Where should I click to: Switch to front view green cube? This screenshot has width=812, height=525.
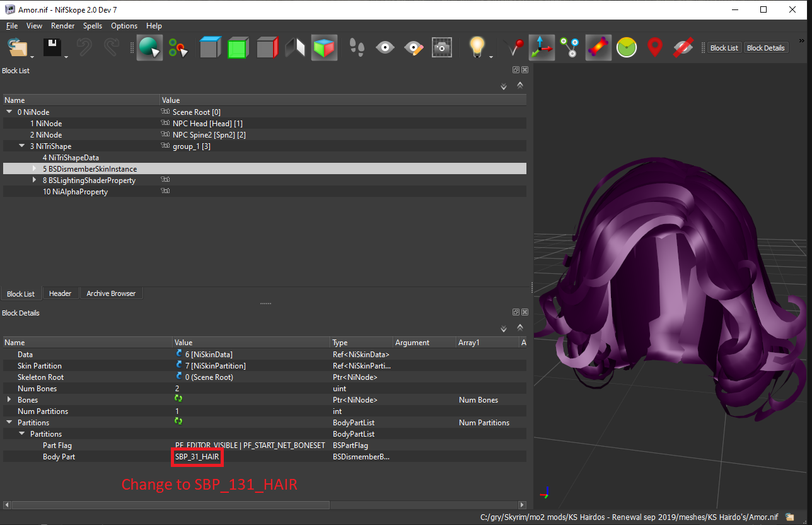tap(238, 48)
